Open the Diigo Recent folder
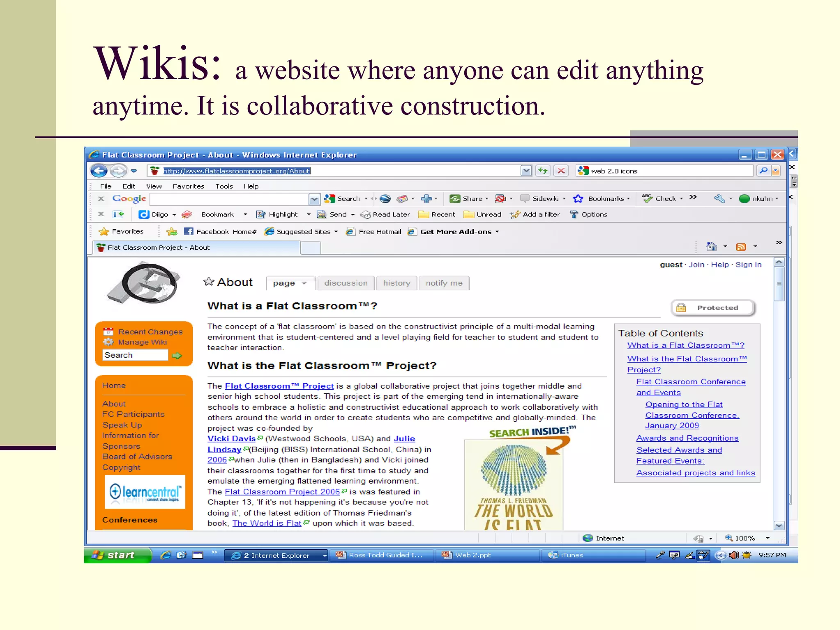The image size is (840, 630). [436, 215]
